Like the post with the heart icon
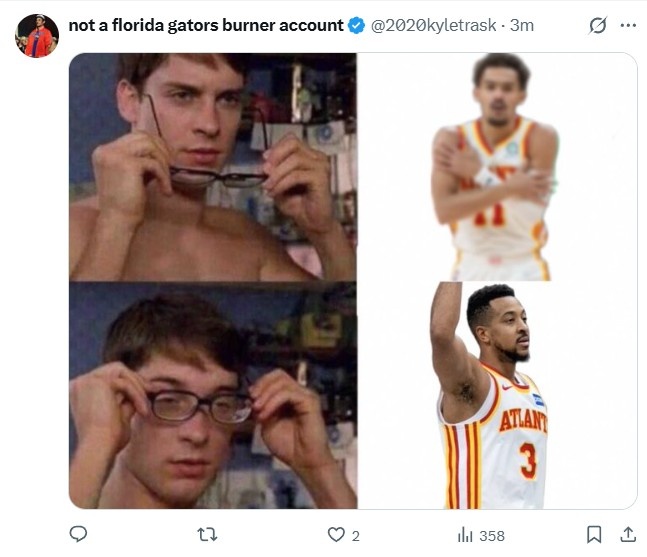The width and height of the screenshot is (647, 557). click(x=336, y=535)
